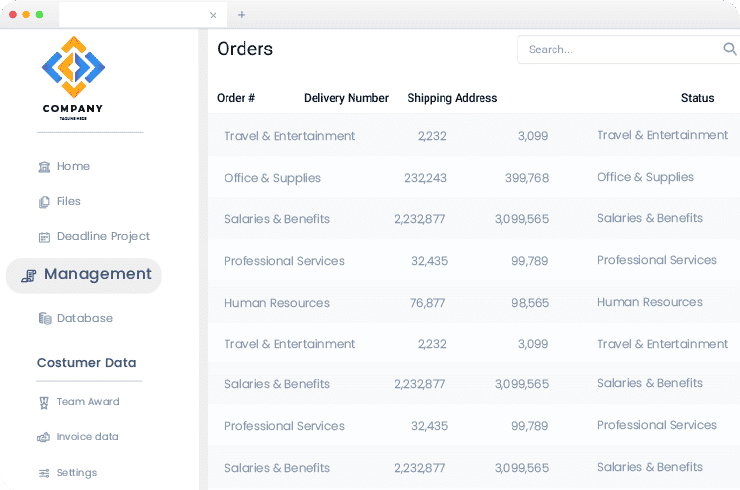The image size is (740, 490).
Task: Click value 76,877 in Human Resources row
Action: click(428, 303)
